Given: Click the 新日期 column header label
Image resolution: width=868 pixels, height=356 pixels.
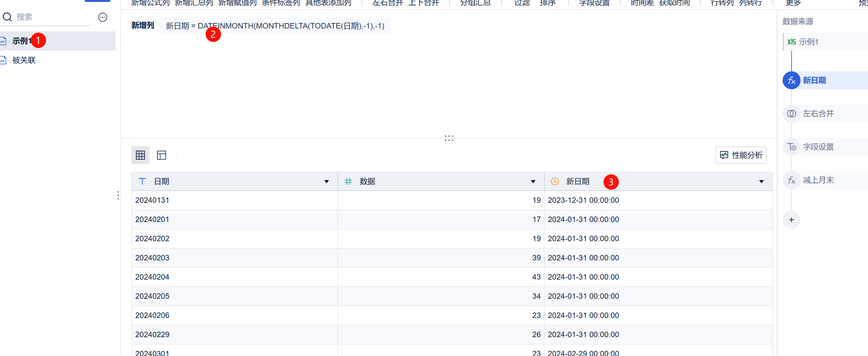Looking at the screenshot, I should [x=578, y=181].
